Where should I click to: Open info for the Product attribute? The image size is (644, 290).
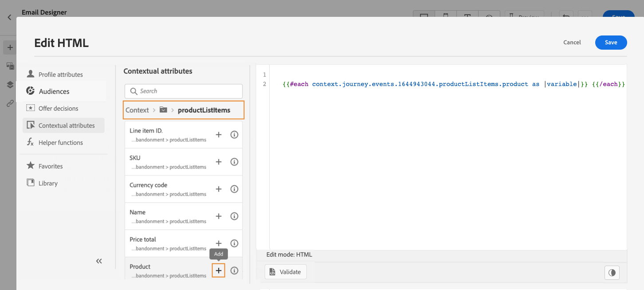pyautogui.click(x=235, y=270)
